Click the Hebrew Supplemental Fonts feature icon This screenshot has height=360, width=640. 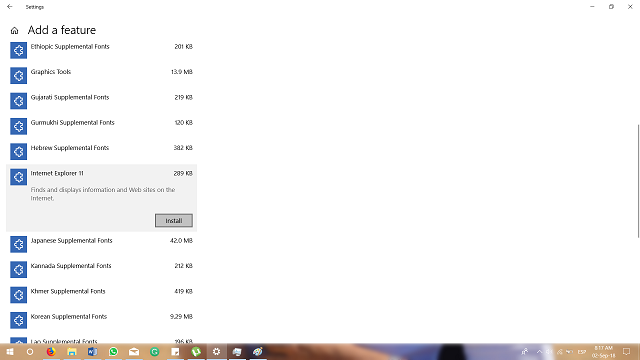tap(18, 152)
